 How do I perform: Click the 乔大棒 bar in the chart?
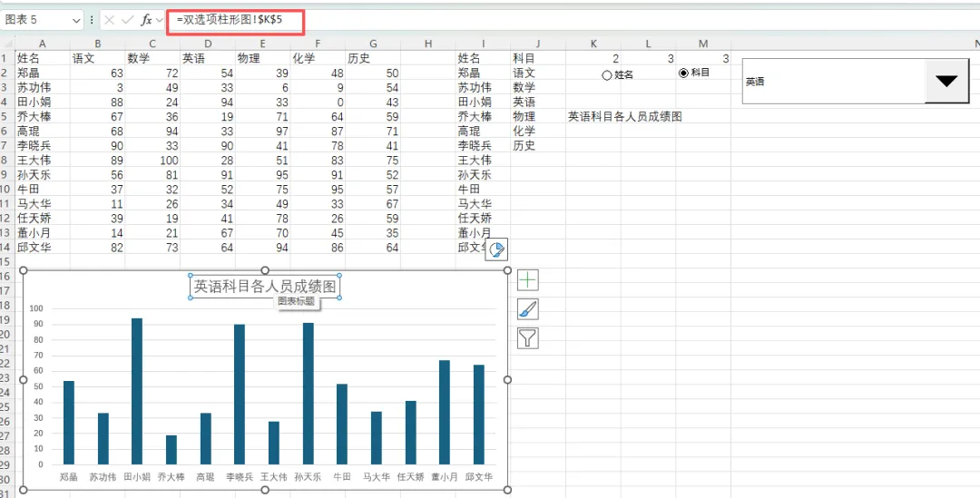[x=171, y=451]
